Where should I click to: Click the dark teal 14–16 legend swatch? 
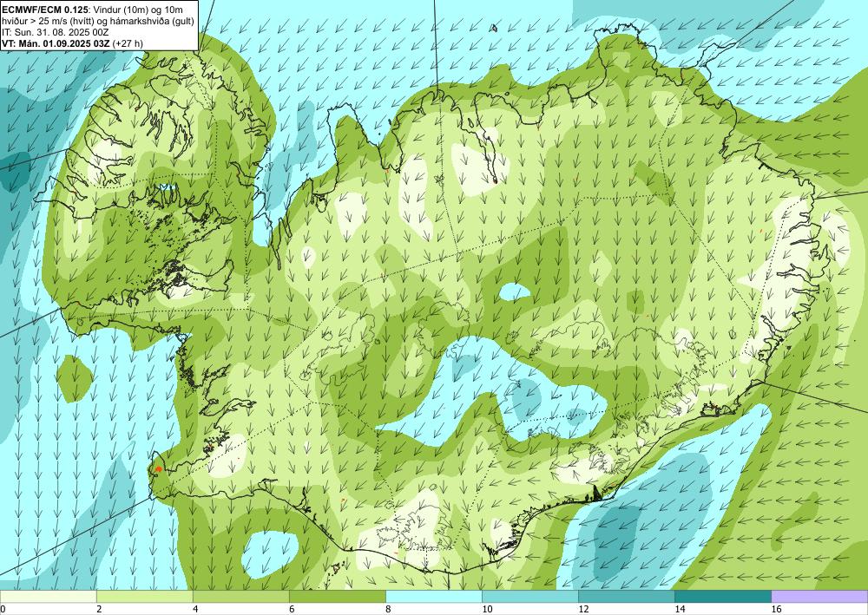pos(723,597)
